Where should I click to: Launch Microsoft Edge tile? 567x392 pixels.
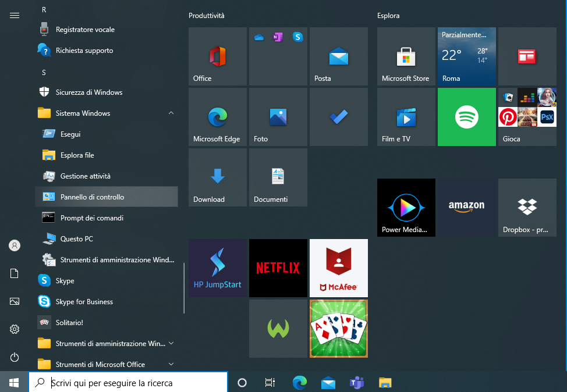(x=217, y=117)
